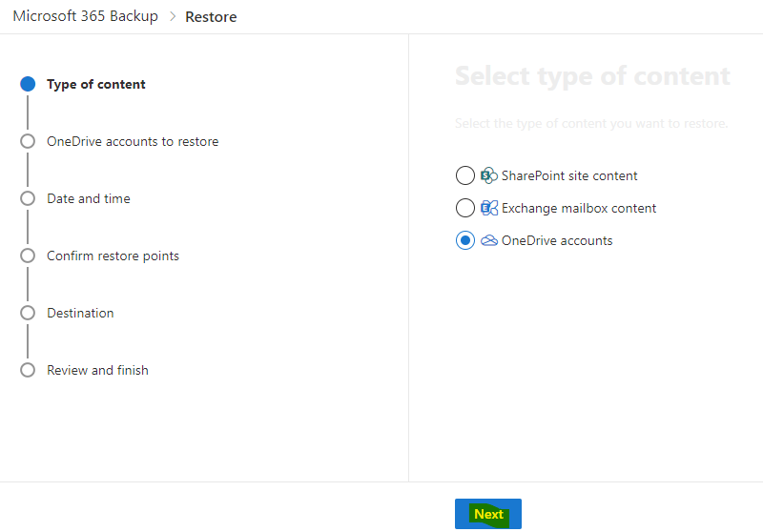Click the Exchange mailbox content label

(x=579, y=208)
